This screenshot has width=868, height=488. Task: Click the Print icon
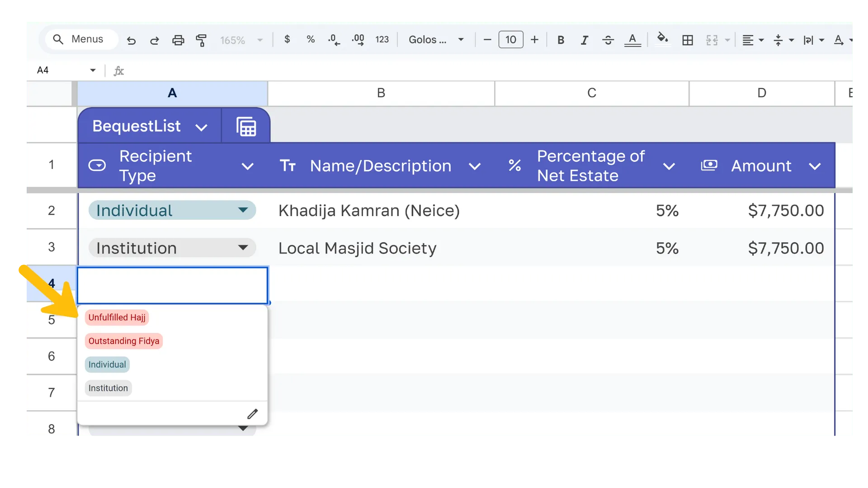click(178, 40)
